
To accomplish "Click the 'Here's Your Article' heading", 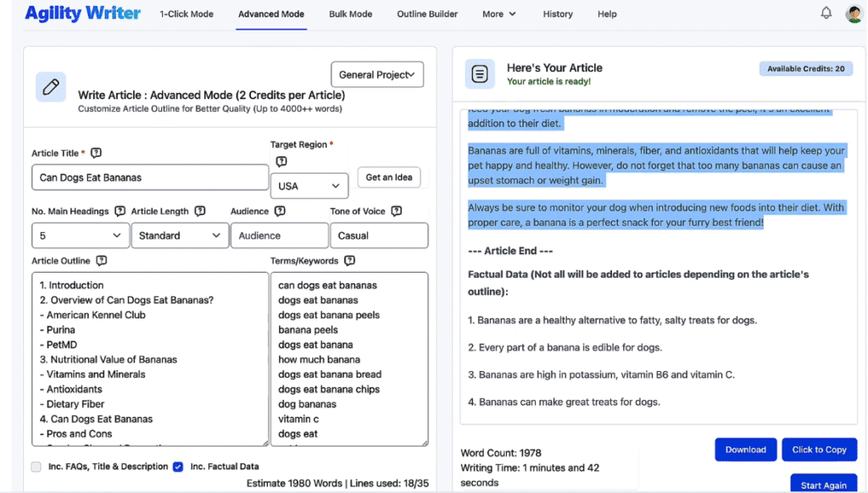I will [x=554, y=68].
